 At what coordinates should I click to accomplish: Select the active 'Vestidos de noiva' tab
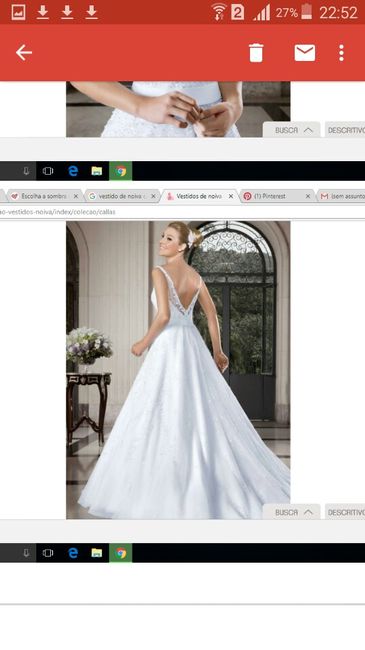200,196
